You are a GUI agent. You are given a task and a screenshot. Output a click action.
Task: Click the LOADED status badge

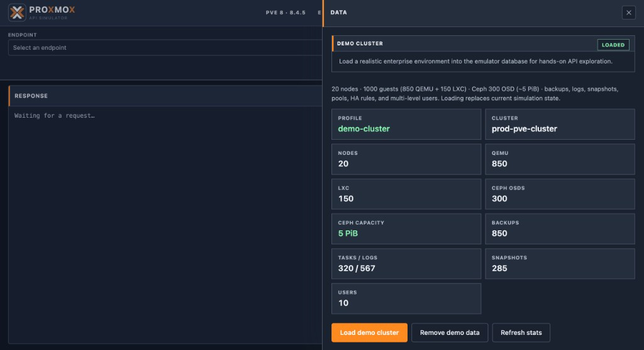(613, 45)
